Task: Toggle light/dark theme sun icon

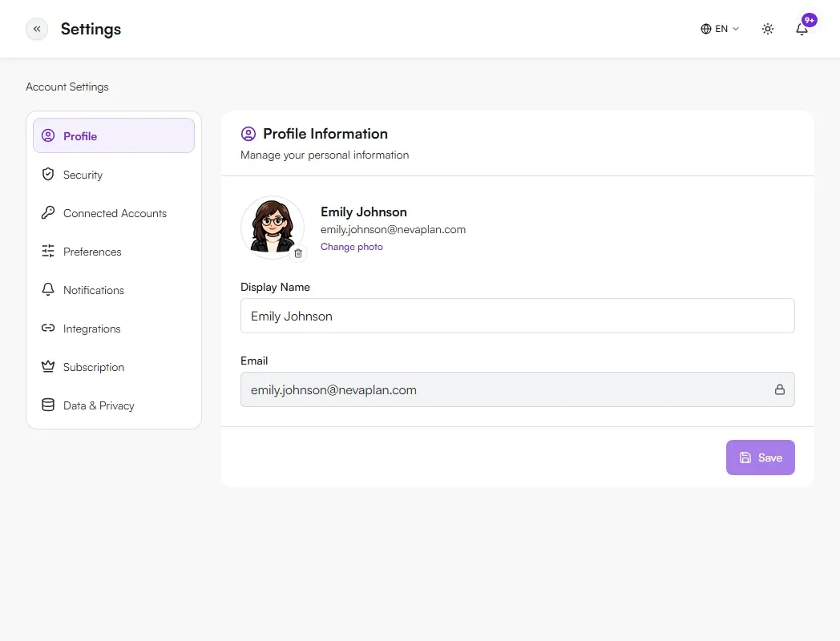Action: click(x=768, y=29)
